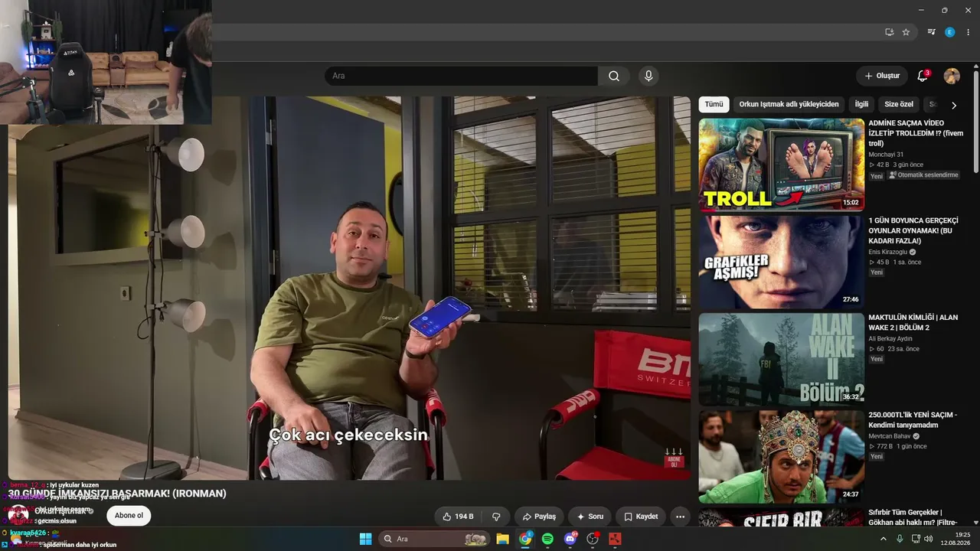
Task: Click the install app icon in address bar
Action: click(889, 32)
